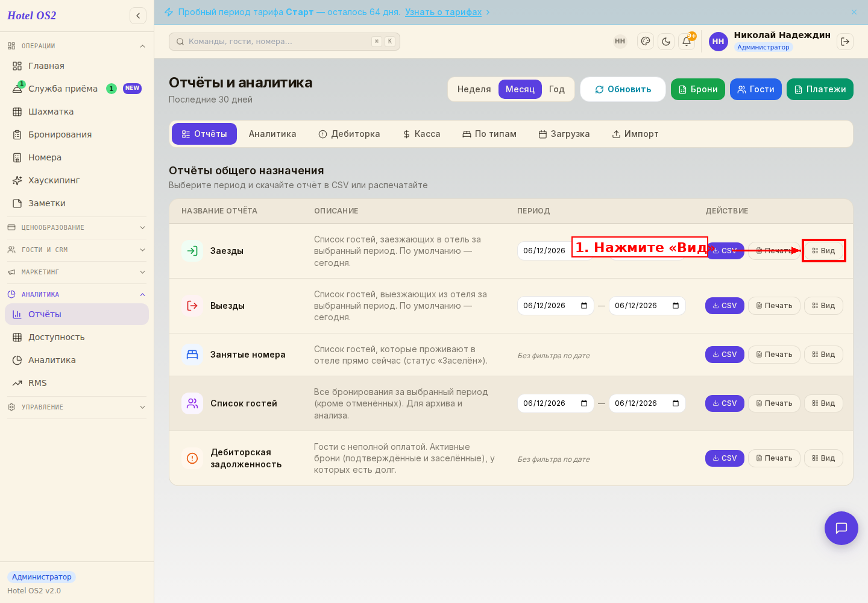Screen dimensions: 868x603
Task: Open Служба приёма in sidebar
Action: tap(77, 89)
